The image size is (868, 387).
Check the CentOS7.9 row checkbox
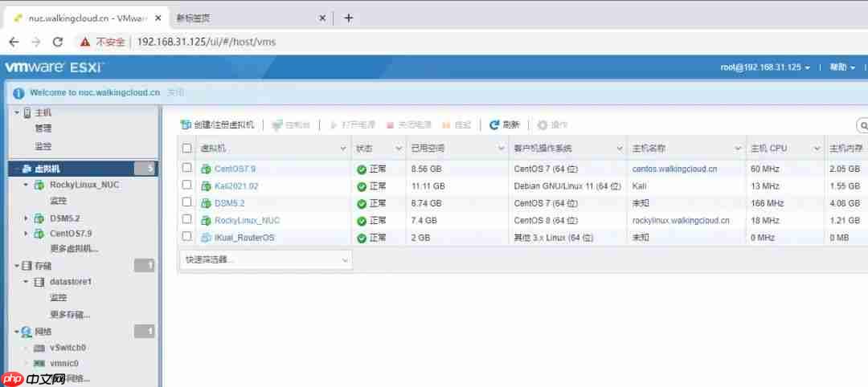pos(187,167)
